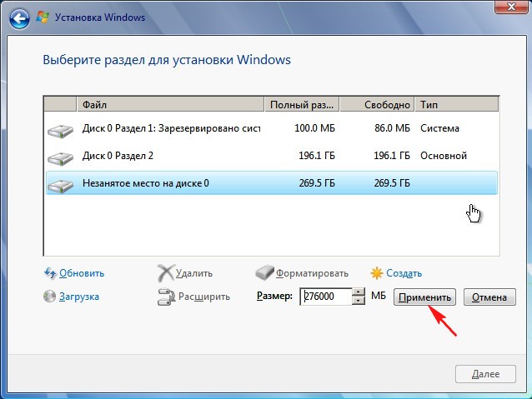532x399 pixels.
Task: Increase size with the up spinner arrow
Action: (359, 292)
